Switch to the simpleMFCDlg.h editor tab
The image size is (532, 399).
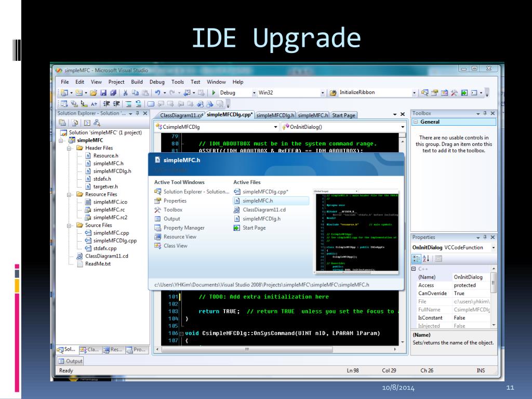[x=275, y=115]
